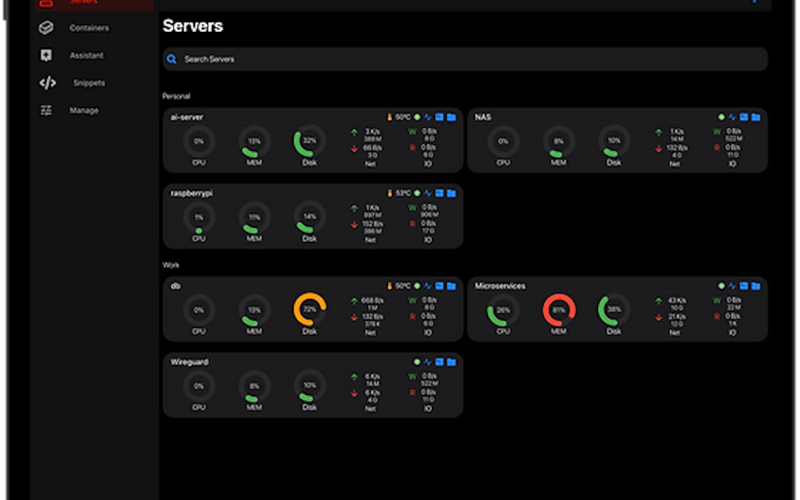Click db green status dot
The height and width of the screenshot is (500, 800).
point(417,286)
